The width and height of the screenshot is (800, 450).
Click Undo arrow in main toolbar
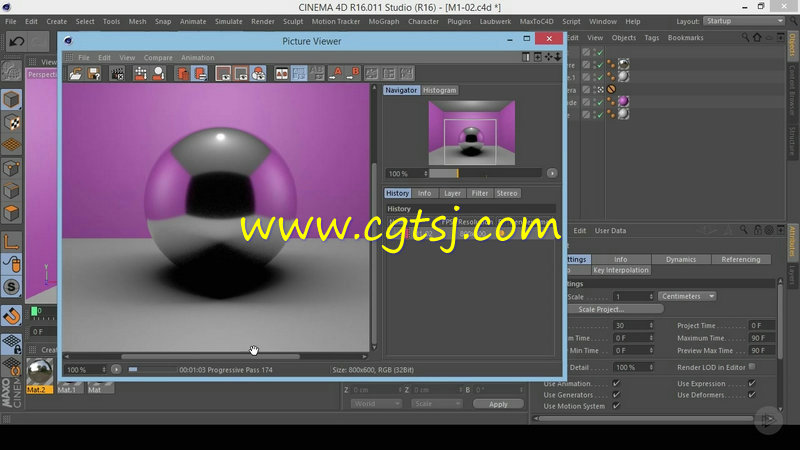click(x=16, y=41)
